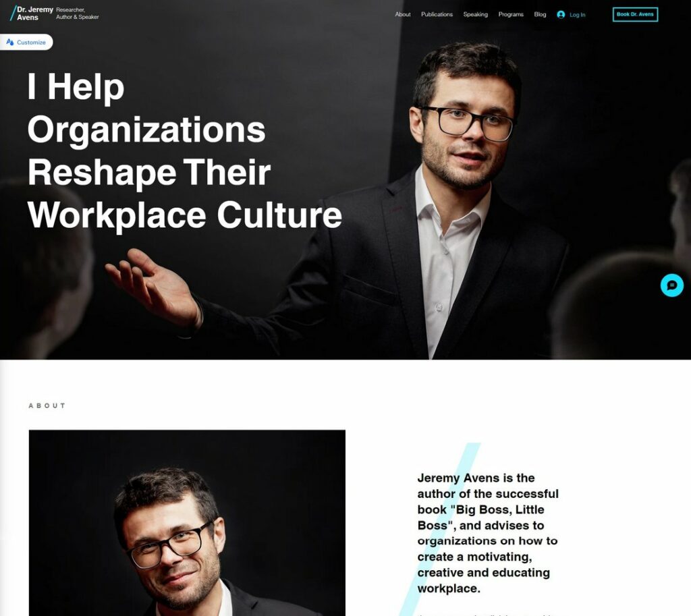Navigate to Programs section
691x616 pixels.
pyautogui.click(x=511, y=15)
